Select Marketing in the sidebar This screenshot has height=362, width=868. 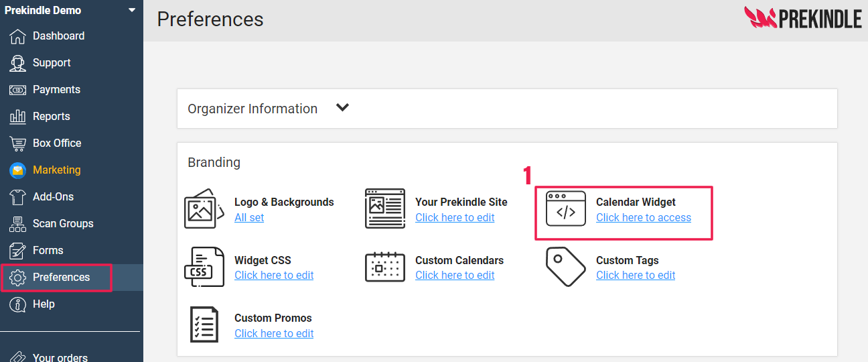[x=56, y=170]
